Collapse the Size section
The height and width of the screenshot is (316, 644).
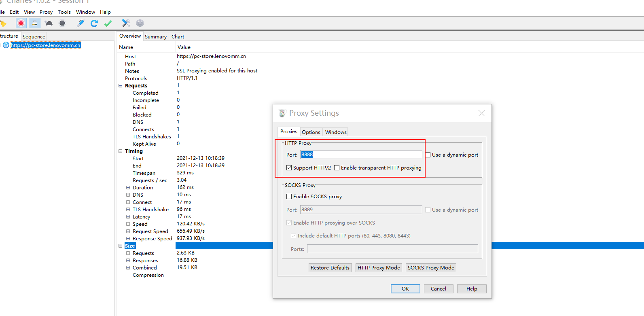121,246
